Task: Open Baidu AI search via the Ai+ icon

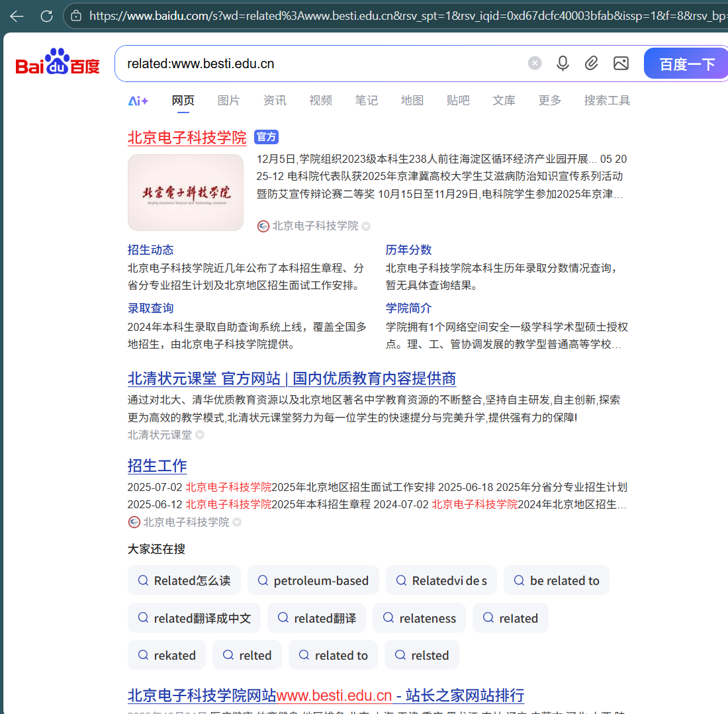Action: pos(138,100)
